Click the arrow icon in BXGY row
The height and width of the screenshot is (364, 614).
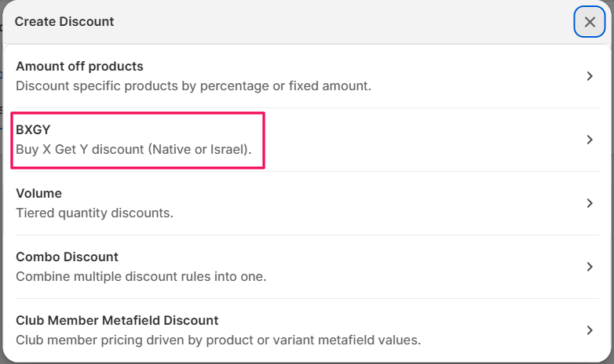point(590,140)
